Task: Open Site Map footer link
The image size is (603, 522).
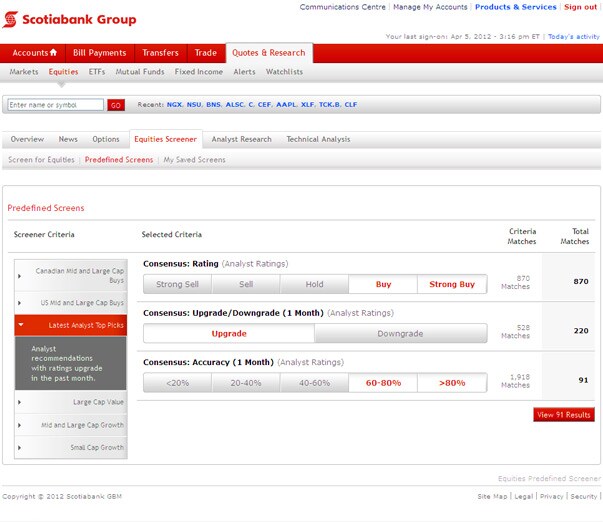Action: [x=492, y=496]
